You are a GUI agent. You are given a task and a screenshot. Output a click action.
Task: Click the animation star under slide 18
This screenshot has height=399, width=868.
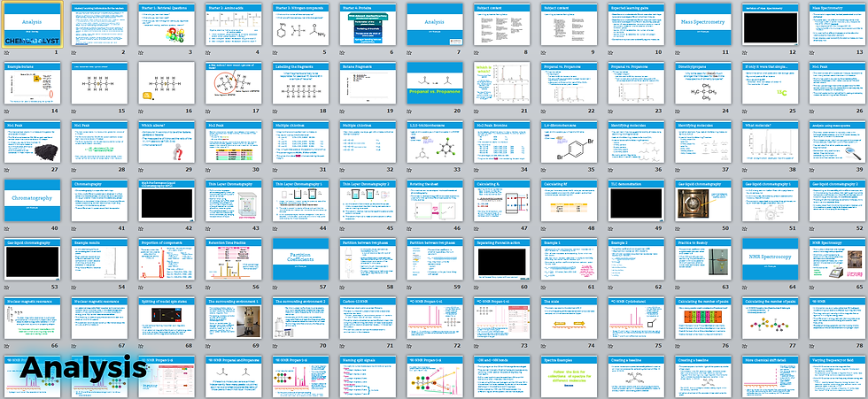click(x=275, y=111)
